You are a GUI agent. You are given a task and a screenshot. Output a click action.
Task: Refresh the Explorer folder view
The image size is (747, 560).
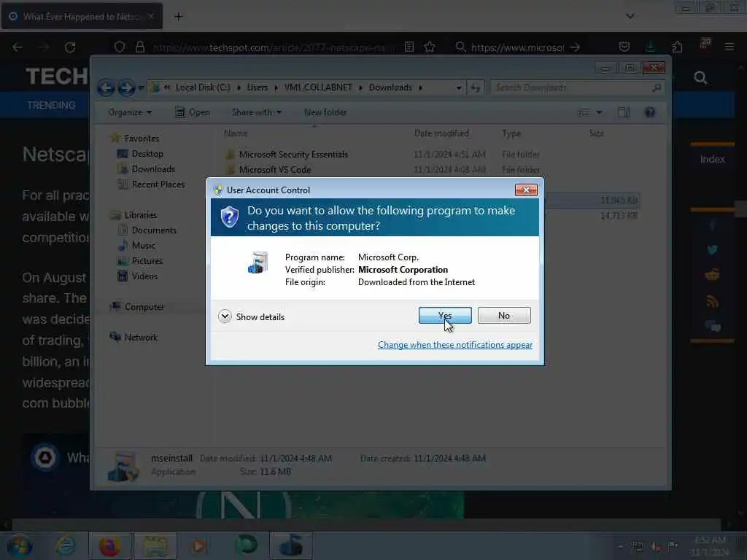pyautogui.click(x=476, y=87)
